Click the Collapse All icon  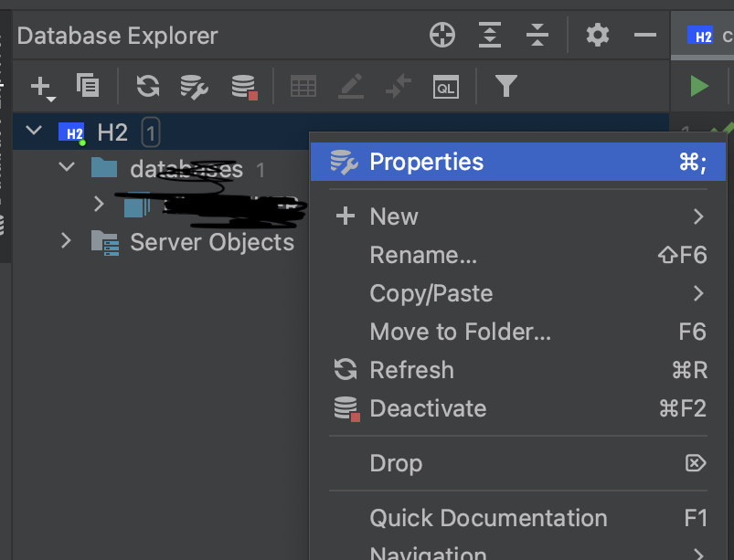(x=537, y=35)
